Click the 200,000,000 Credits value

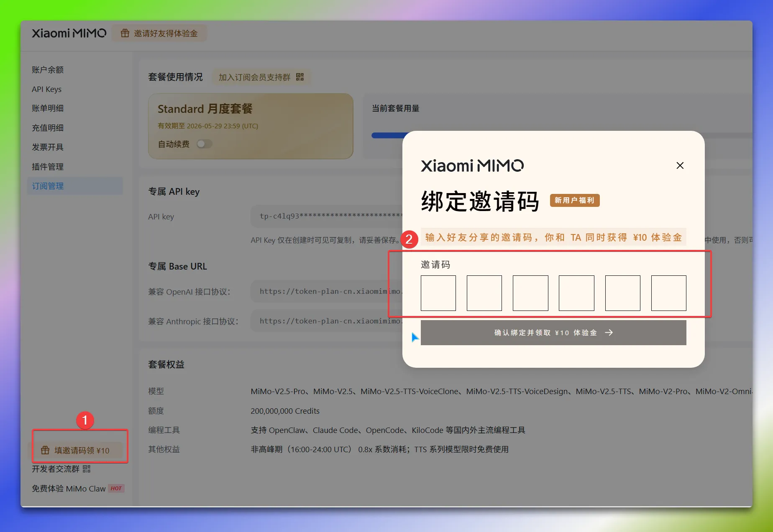285,411
